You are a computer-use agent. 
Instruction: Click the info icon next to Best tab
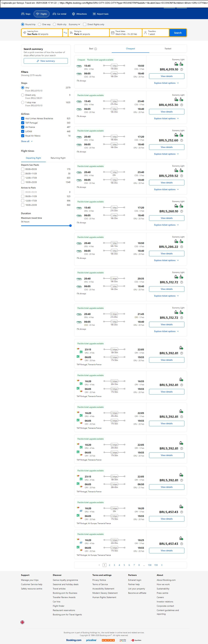[x=95, y=49]
